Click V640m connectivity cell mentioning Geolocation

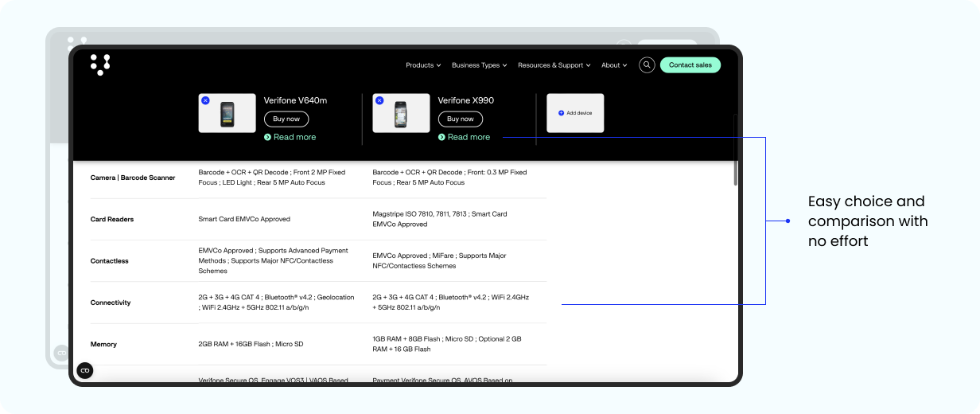coord(276,303)
